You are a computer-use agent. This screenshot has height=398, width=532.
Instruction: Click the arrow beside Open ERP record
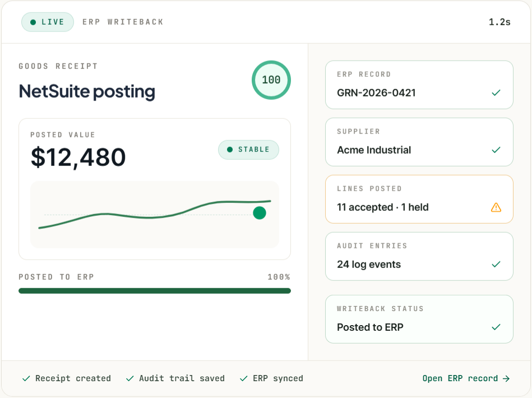click(506, 378)
